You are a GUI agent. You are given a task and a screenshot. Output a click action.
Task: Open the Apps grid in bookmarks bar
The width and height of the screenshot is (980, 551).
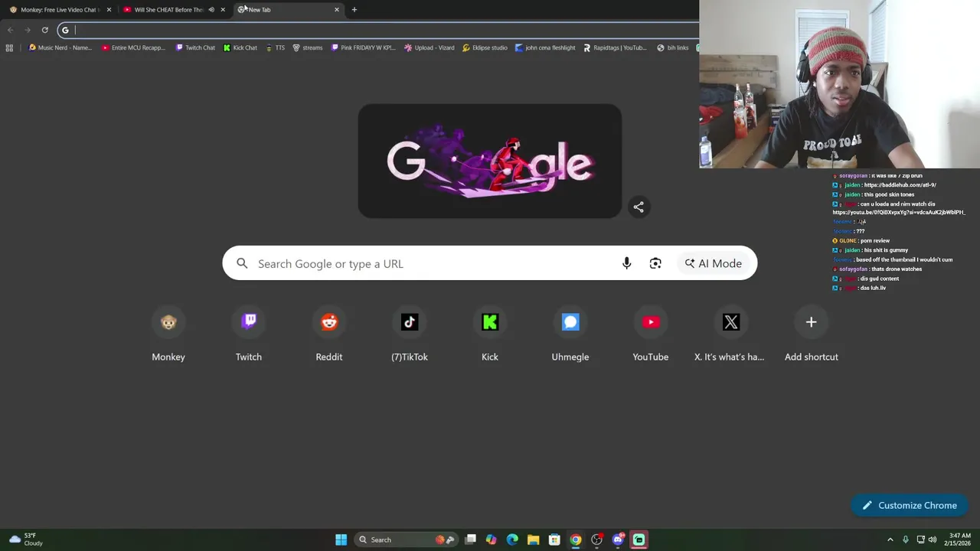point(9,47)
